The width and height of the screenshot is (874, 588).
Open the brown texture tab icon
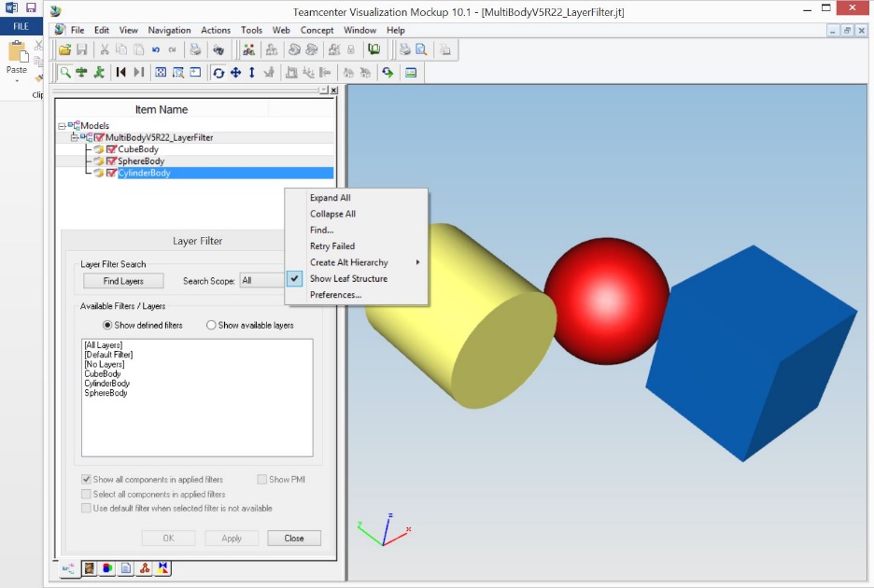pos(90,568)
